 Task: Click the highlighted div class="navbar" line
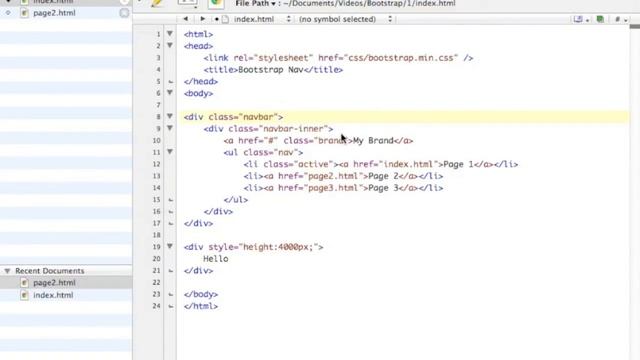(404, 117)
